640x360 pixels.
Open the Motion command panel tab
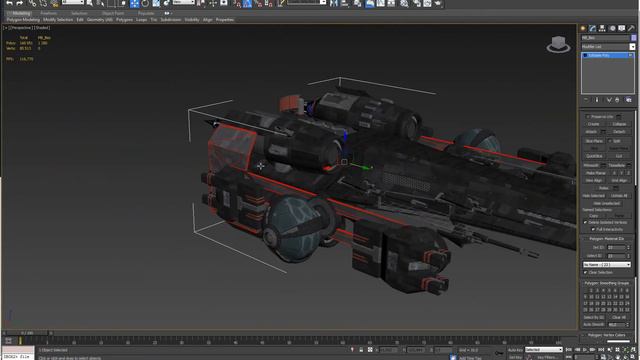(x=612, y=28)
